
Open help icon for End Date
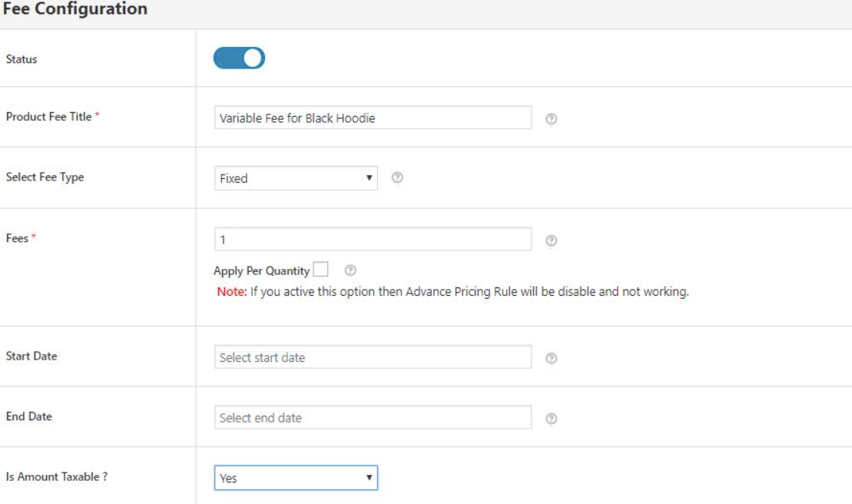[551, 419]
